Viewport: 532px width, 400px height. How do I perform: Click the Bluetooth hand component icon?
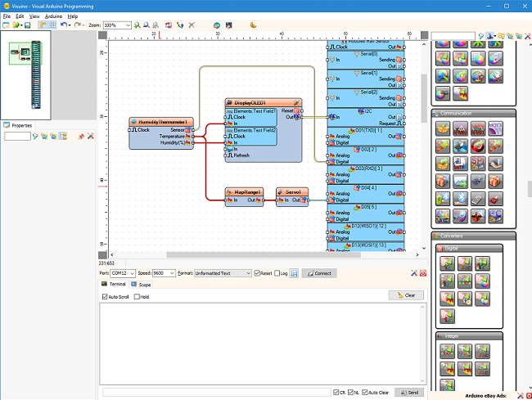pos(461,199)
